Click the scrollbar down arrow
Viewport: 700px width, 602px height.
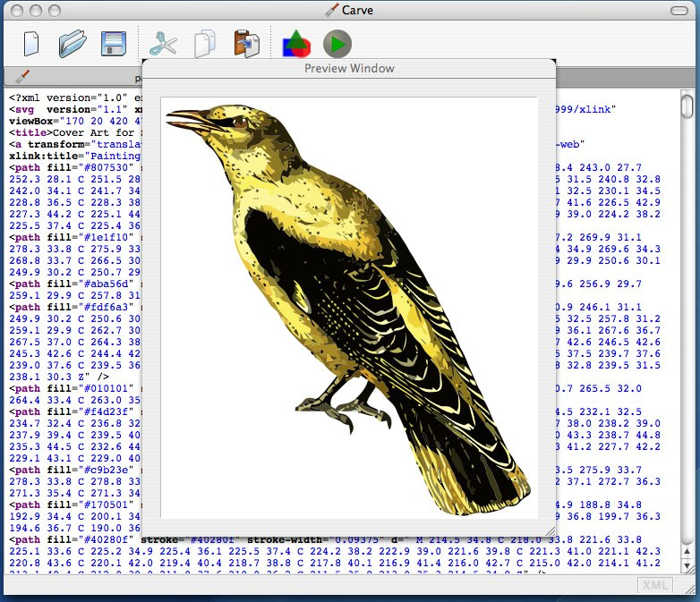coord(687,566)
